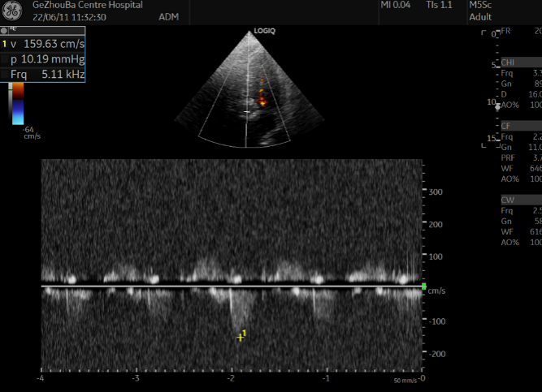
Task: Click the GE logo icon
Action: (x=12, y=12)
